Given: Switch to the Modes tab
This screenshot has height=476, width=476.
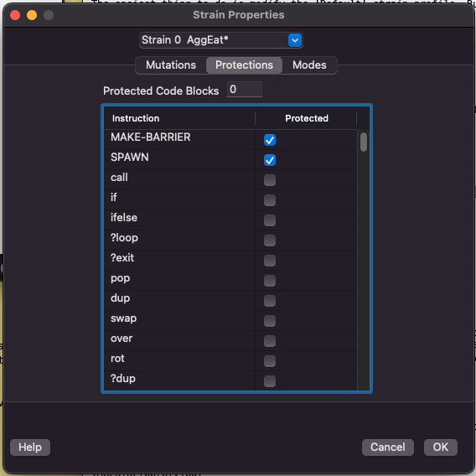Looking at the screenshot, I should 309,65.
